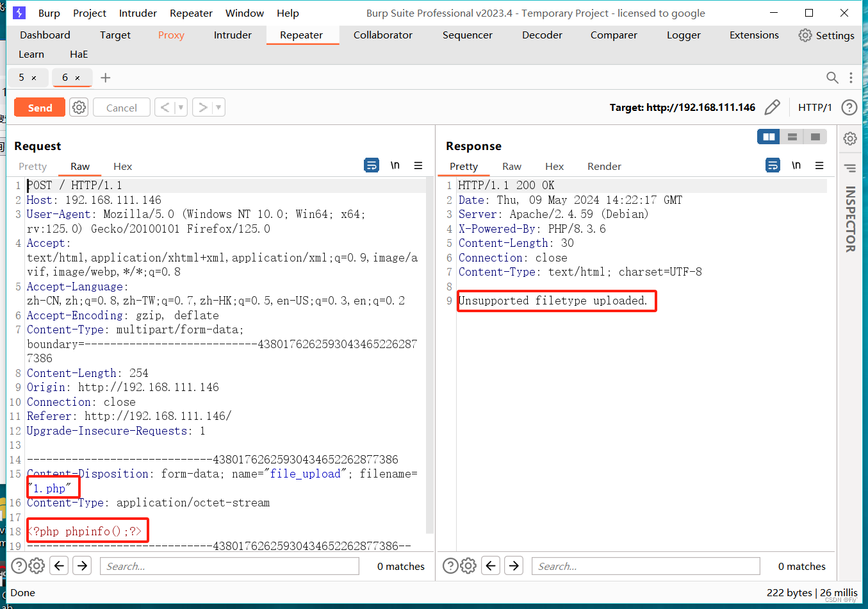
Task: Search Repeater tabs with magnifier icon
Action: tap(832, 78)
